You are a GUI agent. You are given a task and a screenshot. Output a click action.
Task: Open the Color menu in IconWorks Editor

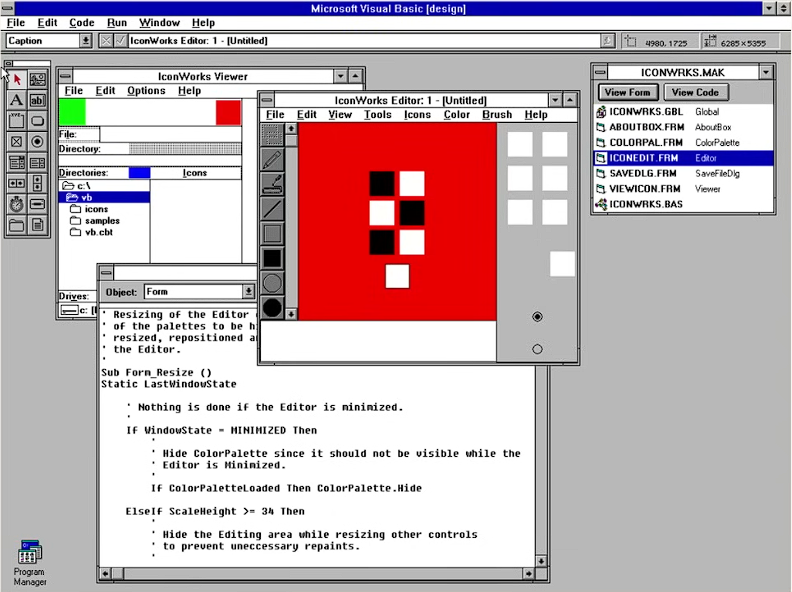(x=457, y=115)
